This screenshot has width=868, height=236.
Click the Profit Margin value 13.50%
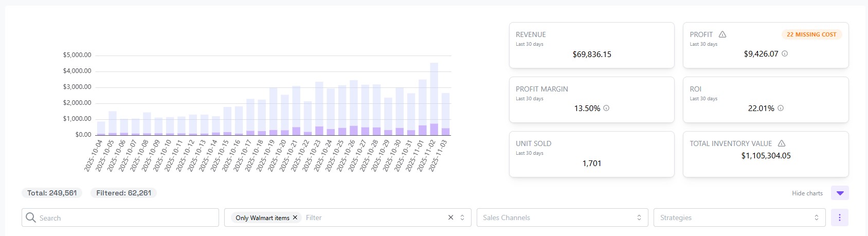point(587,108)
